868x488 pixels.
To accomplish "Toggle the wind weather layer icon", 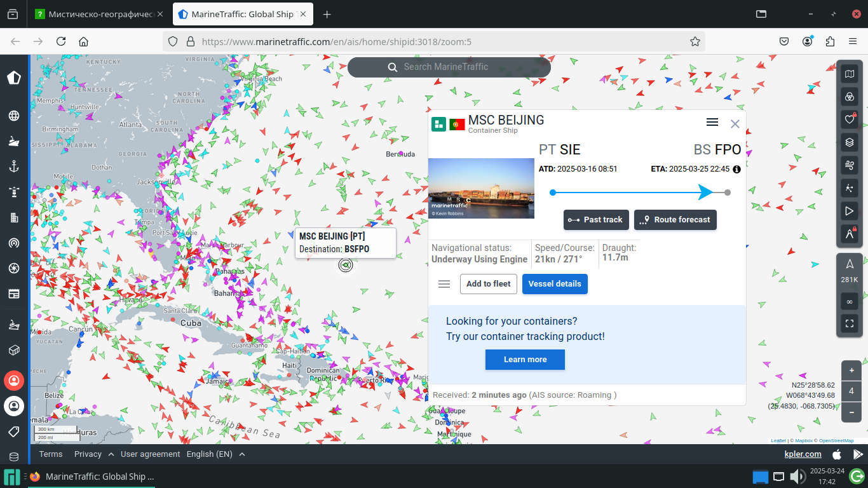I will click(850, 165).
